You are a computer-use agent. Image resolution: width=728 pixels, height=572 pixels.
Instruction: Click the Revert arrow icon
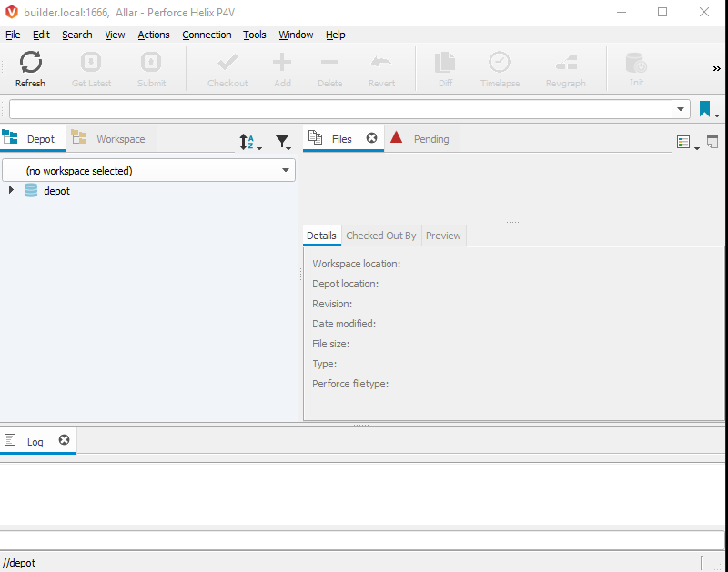point(381,62)
